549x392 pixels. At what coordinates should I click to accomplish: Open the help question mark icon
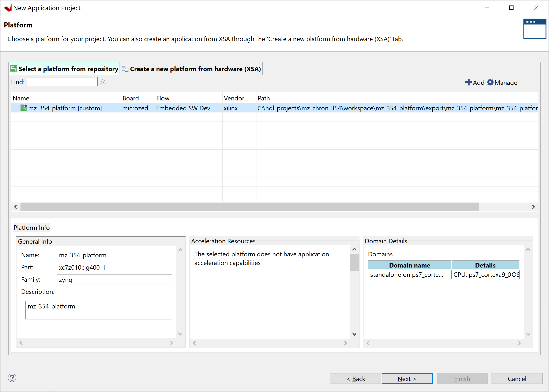click(12, 378)
